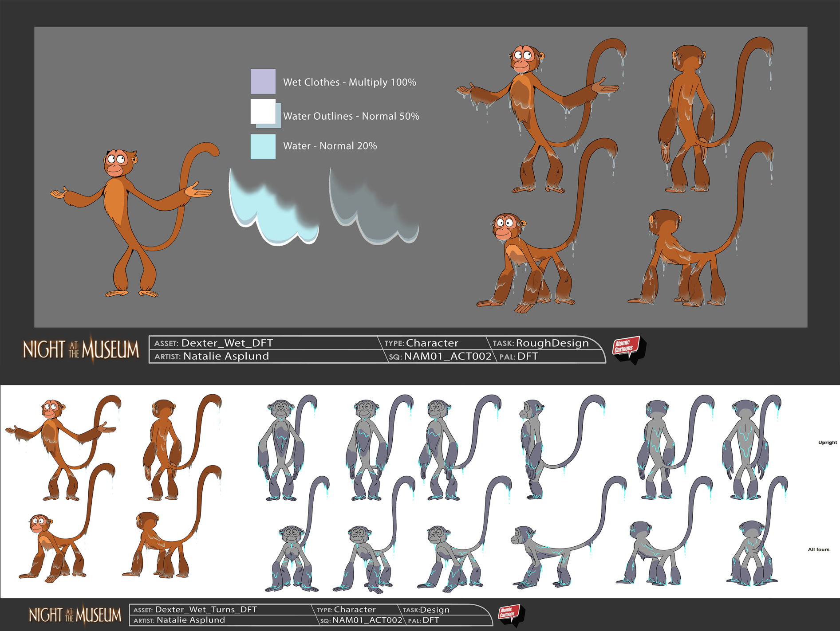
Task: Click the light blue water drip sample shape
Action: 273,207
